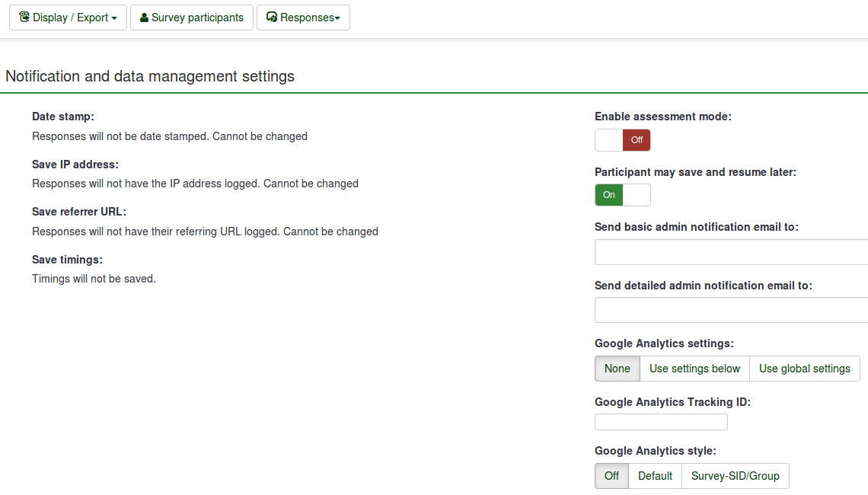This screenshot has width=868, height=495.
Task: Select Use global settings option
Action: [x=804, y=369]
